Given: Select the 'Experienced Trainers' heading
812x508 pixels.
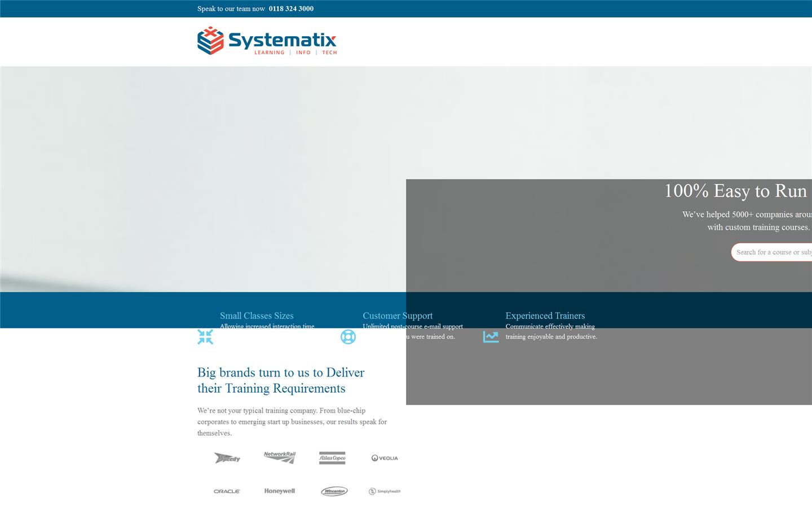Looking at the screenshot, I should pos(545,316).
